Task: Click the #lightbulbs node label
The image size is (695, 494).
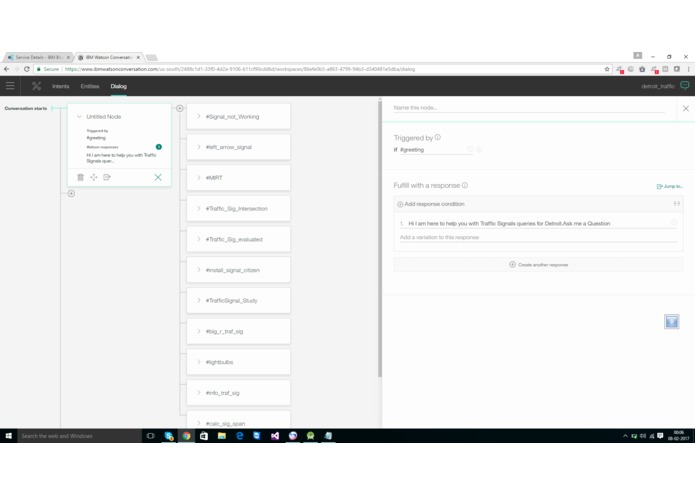Action: tap(219, 362)
